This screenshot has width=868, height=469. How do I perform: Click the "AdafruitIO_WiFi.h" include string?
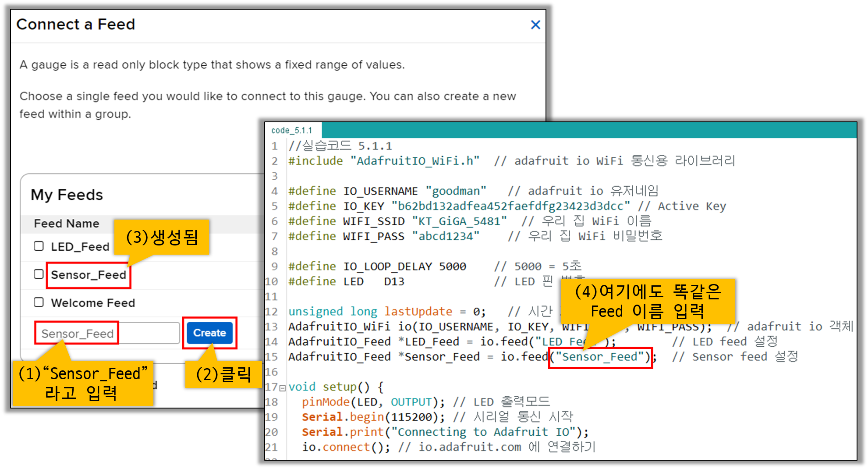tap(415, 161)
